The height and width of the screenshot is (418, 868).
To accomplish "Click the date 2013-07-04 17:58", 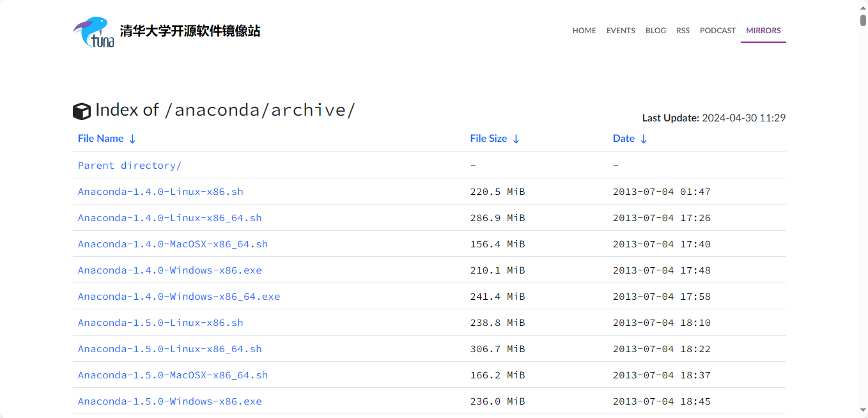I will 662,297.
